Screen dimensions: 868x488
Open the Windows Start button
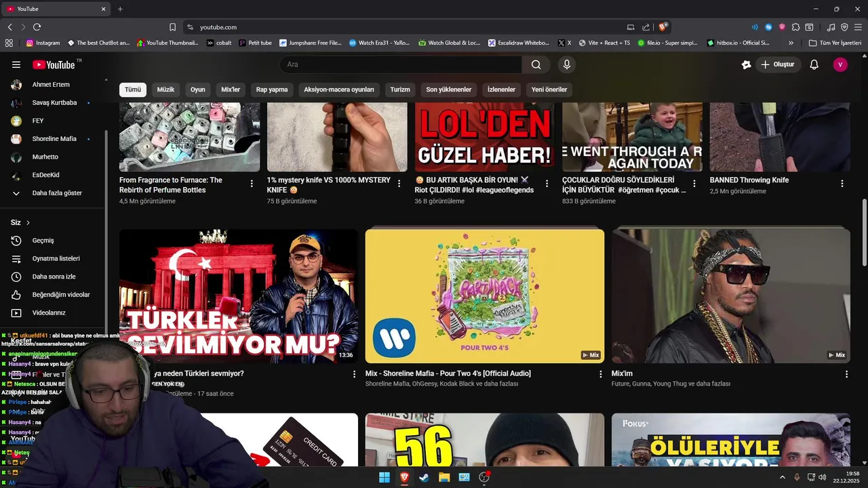(x=384, y=477)
